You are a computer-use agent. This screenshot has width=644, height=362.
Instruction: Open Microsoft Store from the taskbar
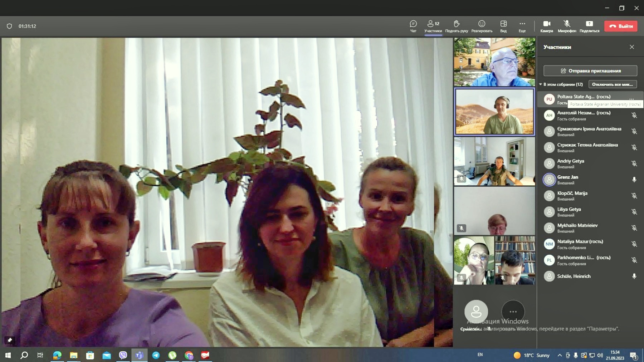(90, 355)
